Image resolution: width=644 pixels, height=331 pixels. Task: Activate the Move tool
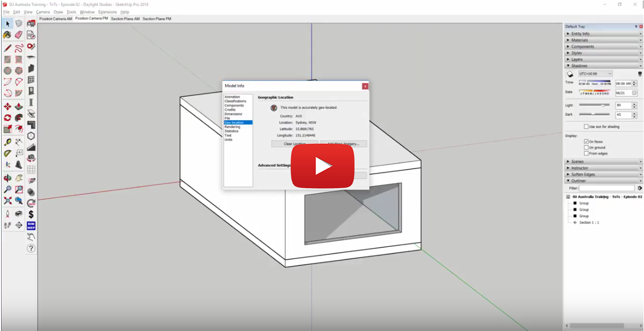[8, 106]
